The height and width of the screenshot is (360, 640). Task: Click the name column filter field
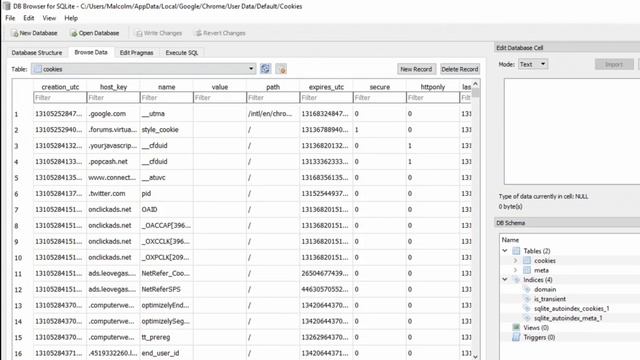pos(167,98)
